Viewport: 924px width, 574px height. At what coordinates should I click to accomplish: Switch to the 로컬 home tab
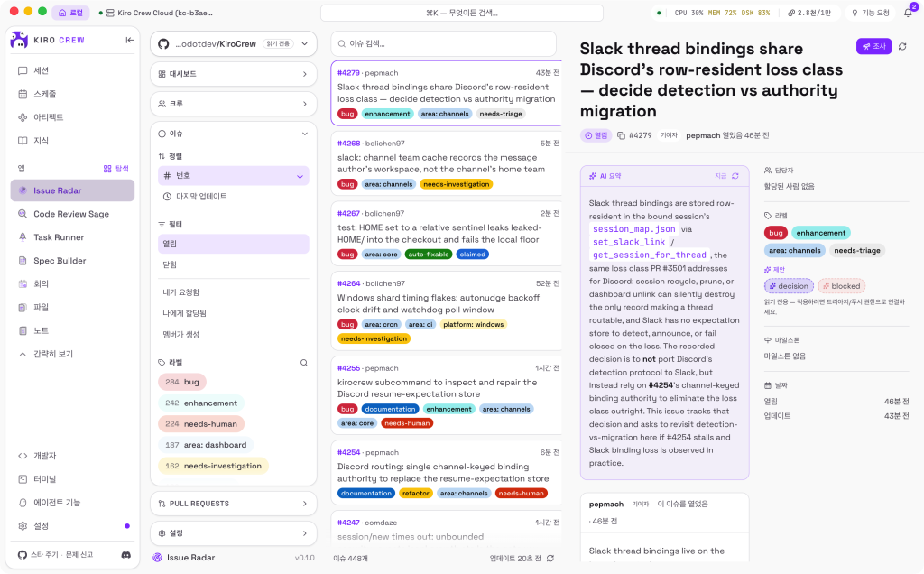[x=70, y=13]
